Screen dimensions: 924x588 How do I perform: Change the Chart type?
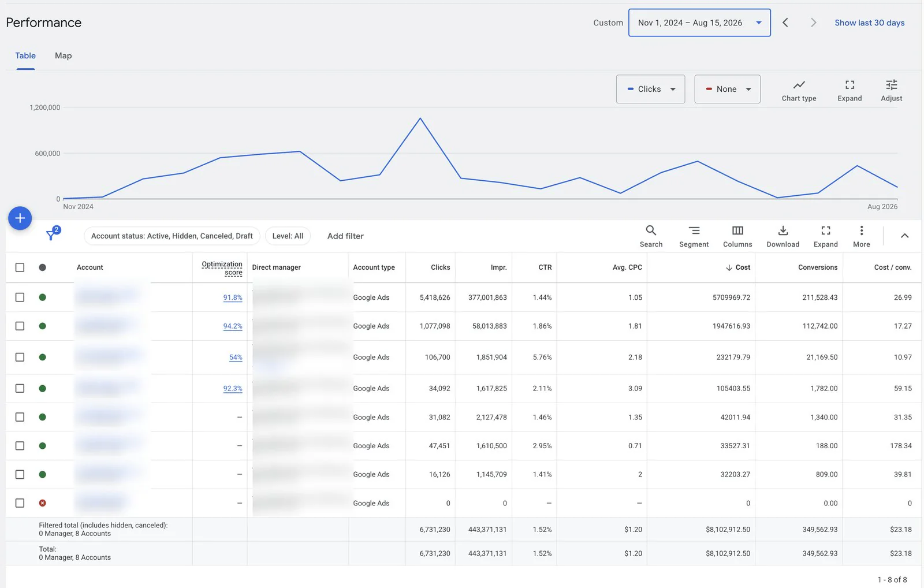(799, 90)
